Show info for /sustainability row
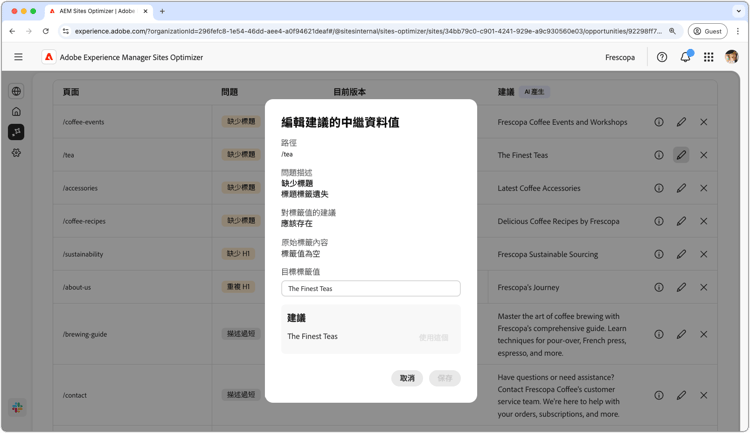Viewport: 750px width, 433px height. (659, 254)
